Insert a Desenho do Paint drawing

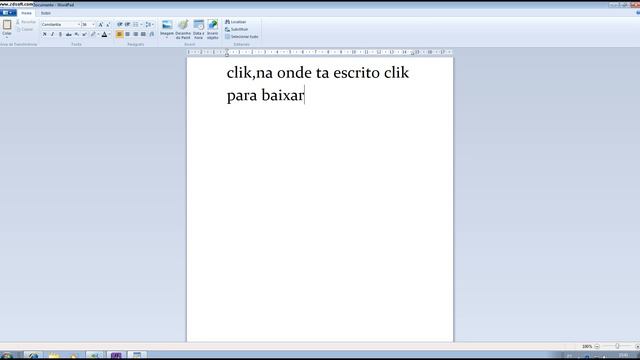point(183,29)
